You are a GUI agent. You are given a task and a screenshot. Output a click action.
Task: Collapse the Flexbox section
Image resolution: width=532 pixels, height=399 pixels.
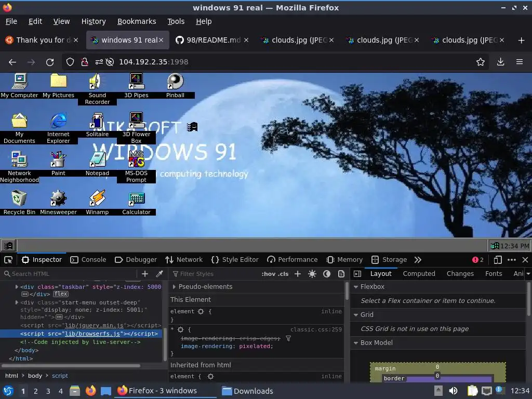[356, 287]
